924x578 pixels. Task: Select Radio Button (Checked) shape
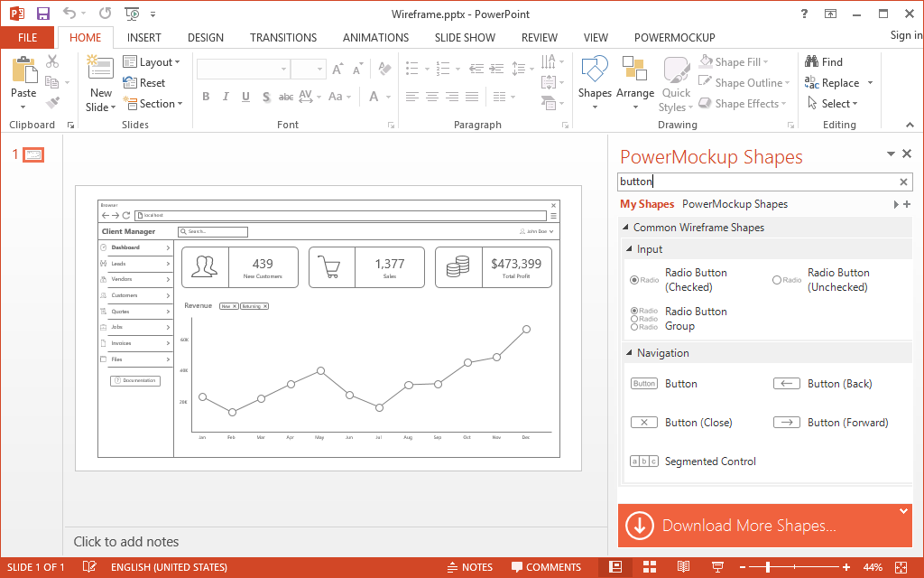(679, 280)
